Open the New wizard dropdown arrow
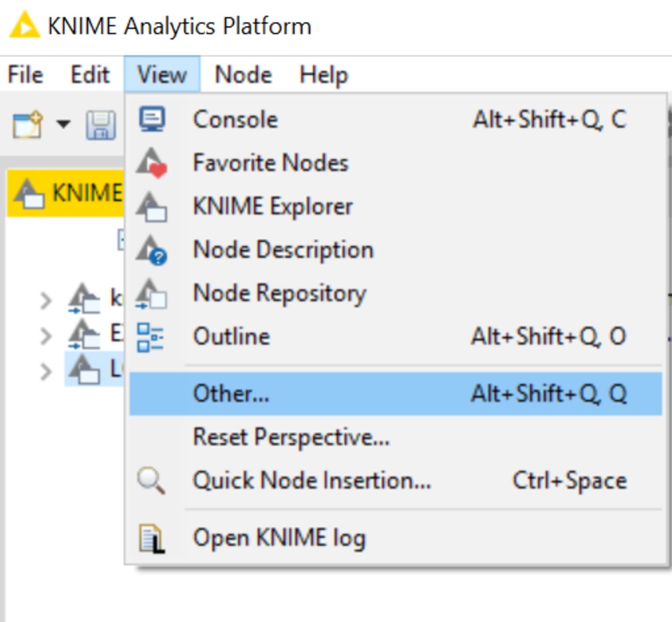672x622 pixels. [63, 124]
